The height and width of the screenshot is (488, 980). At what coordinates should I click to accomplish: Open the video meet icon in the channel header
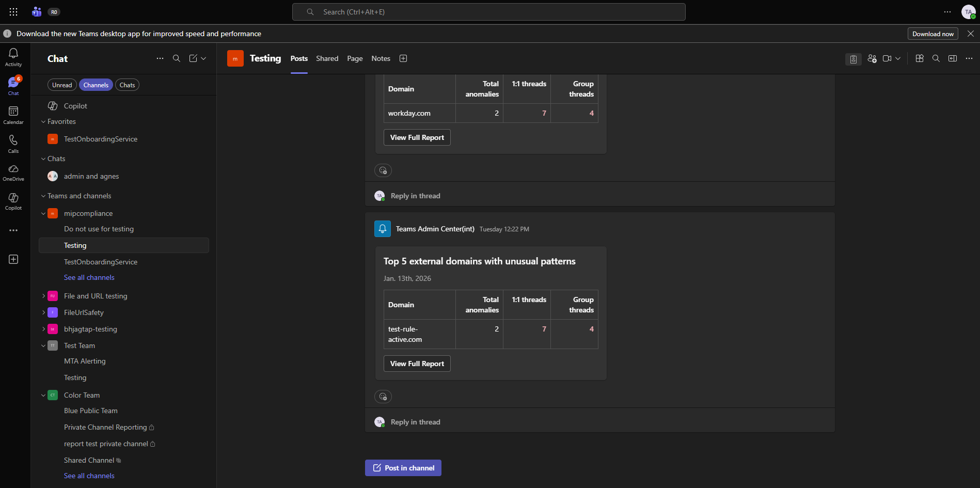887,58
